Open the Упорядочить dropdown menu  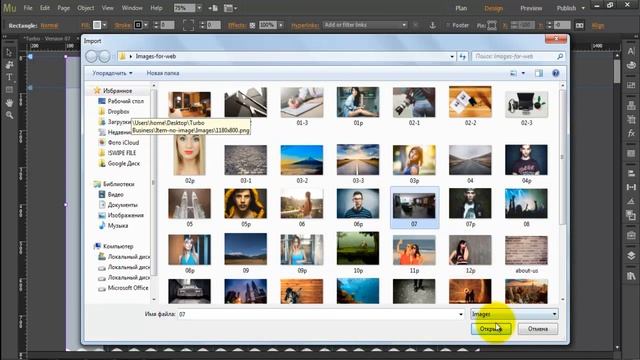tap(112, 73)
